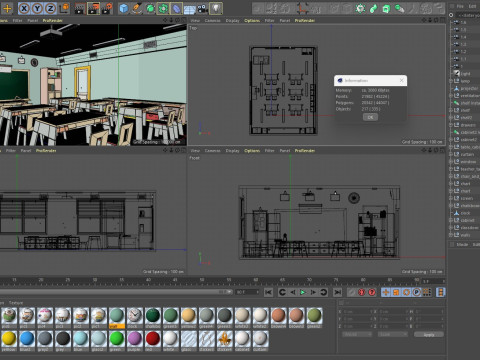
Task: Toggle Parameter keyframe recording
Action: (417, 292)
